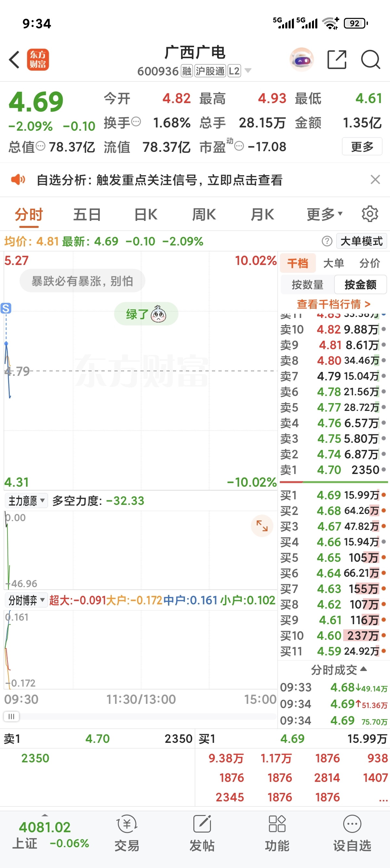Switch to 月K chart tab

pyautogui.click(x=262, y=214)
